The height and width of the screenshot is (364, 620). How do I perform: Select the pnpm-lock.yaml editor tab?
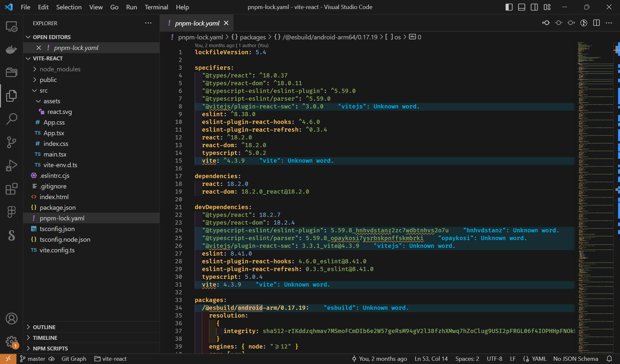(x=197, y=23)
